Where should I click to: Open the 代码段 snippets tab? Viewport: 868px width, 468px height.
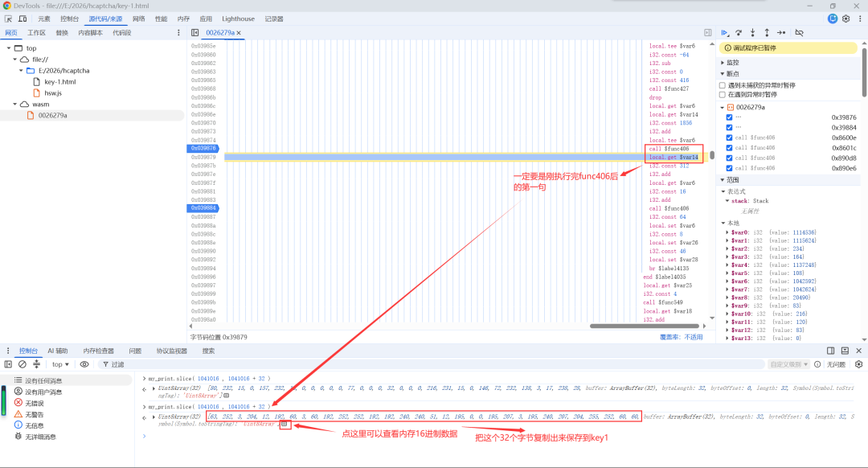122,33
